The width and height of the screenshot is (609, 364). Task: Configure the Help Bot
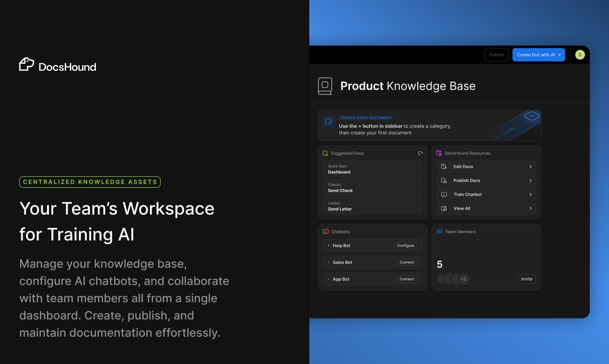click(405, 246)
